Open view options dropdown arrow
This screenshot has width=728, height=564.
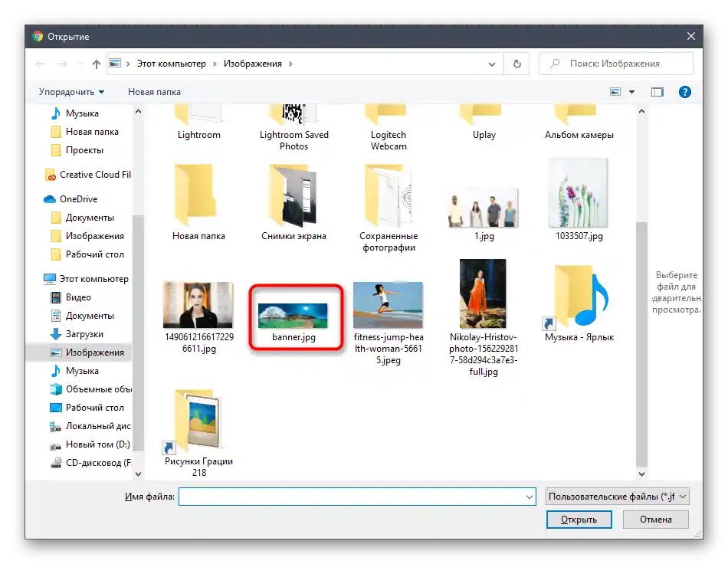pyautogui.click(x=631, y=92)
